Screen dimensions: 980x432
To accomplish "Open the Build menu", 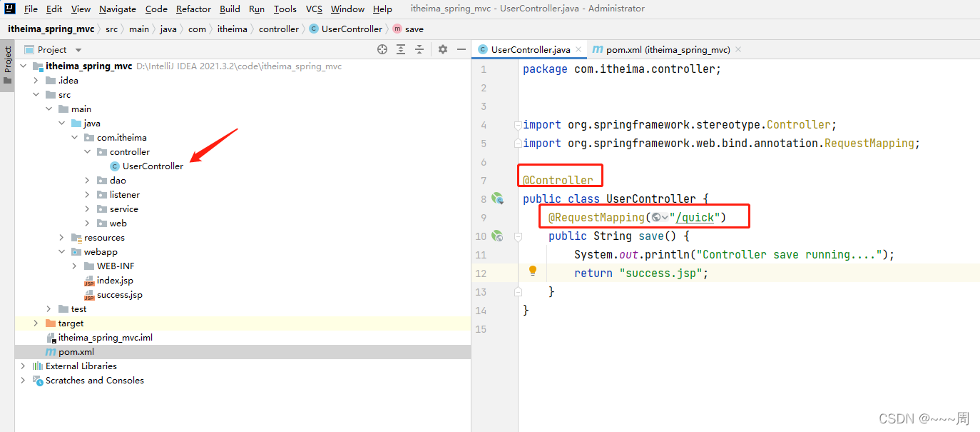I will 230,9.
